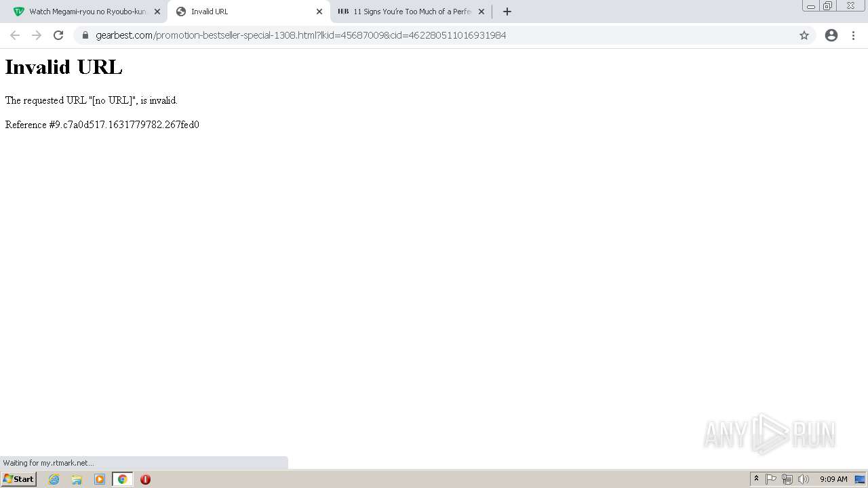Screen dimensions: 868x488
Task: Switch to the Watch Megami-ryou no Ryoubo-kun tab
Action: click(x=87, y=12)
